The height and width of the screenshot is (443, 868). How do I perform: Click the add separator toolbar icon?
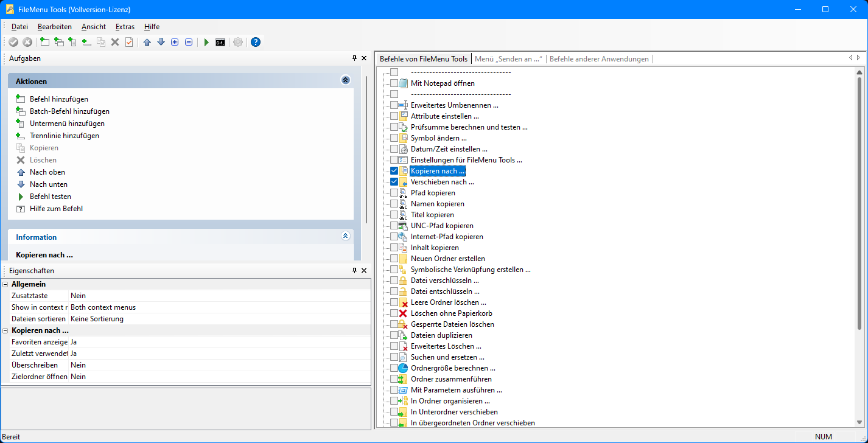[x=87, y=42]
